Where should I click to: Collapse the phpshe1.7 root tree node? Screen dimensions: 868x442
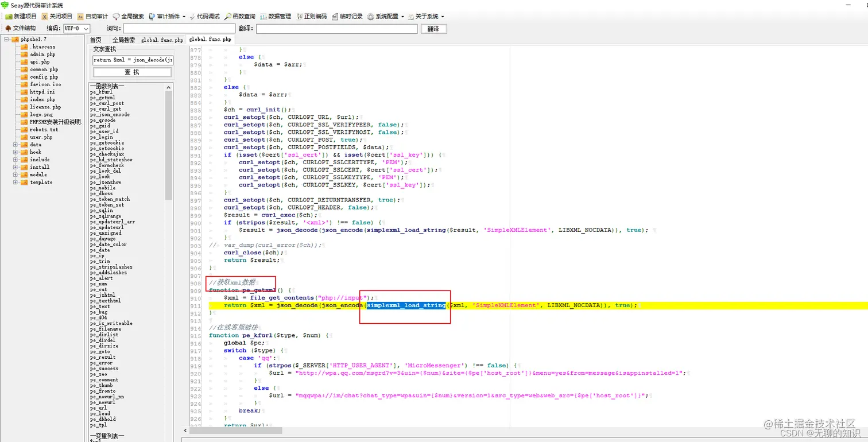(x=7, y=39)
